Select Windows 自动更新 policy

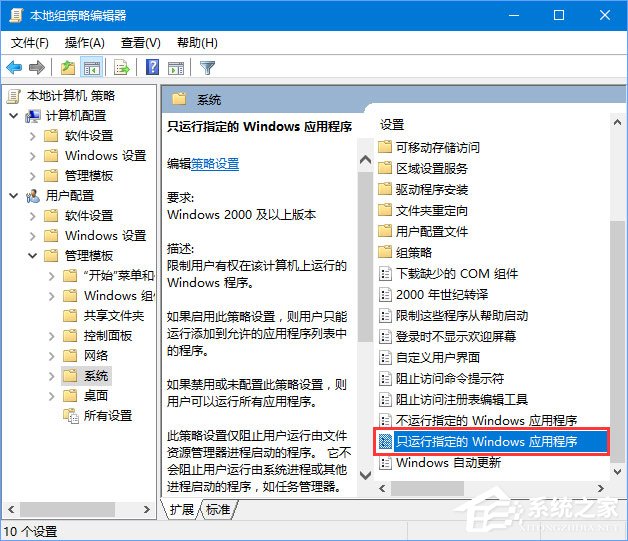point(448,463)
